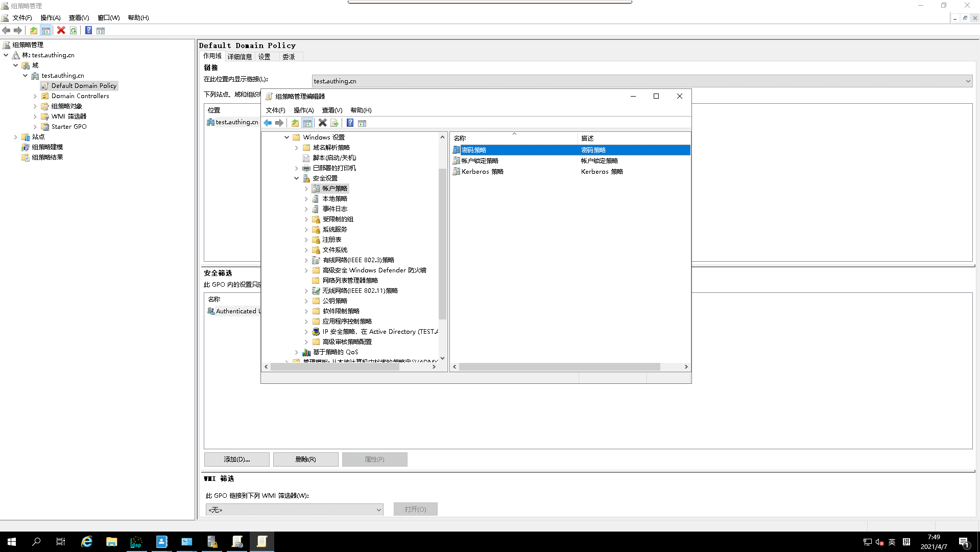Click the up one level folder icon in editor
This screenshot has width=980, height=552.
[x=295, y=123]
